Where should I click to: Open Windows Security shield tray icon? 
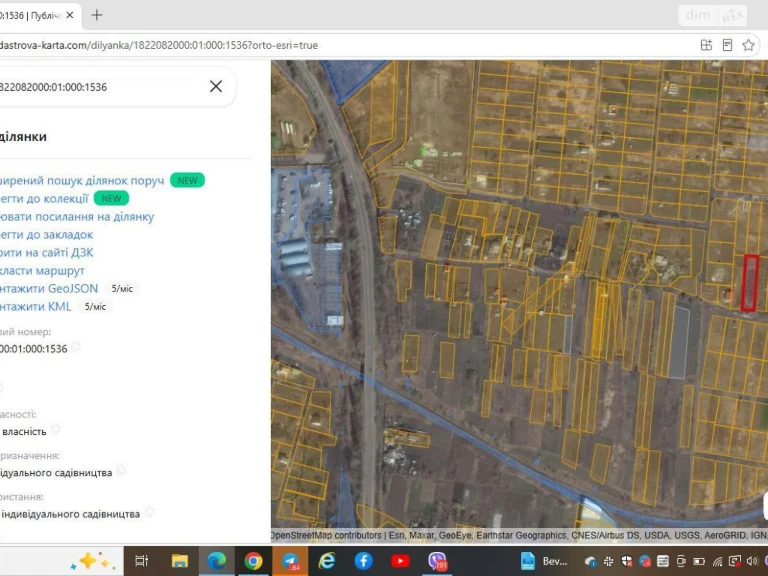pos(626,561)
